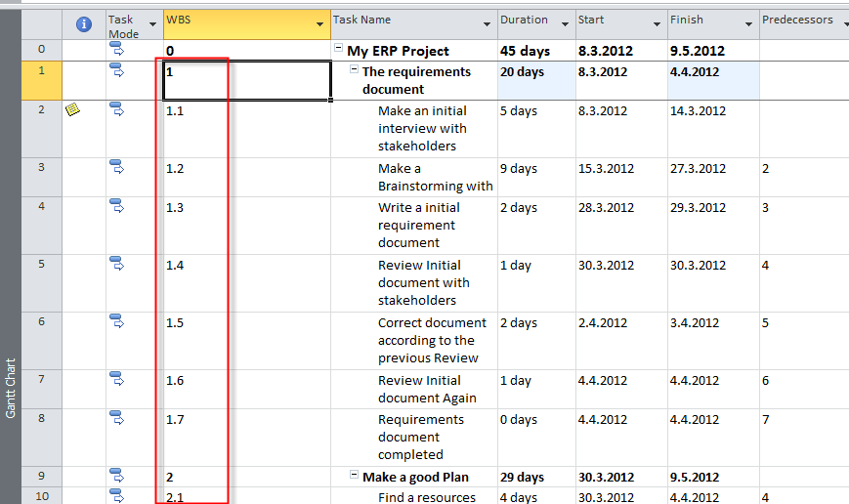The image size is (849, 504).
Task: Click the task mode icon in row 3
Action: click(x=117, y=167)
